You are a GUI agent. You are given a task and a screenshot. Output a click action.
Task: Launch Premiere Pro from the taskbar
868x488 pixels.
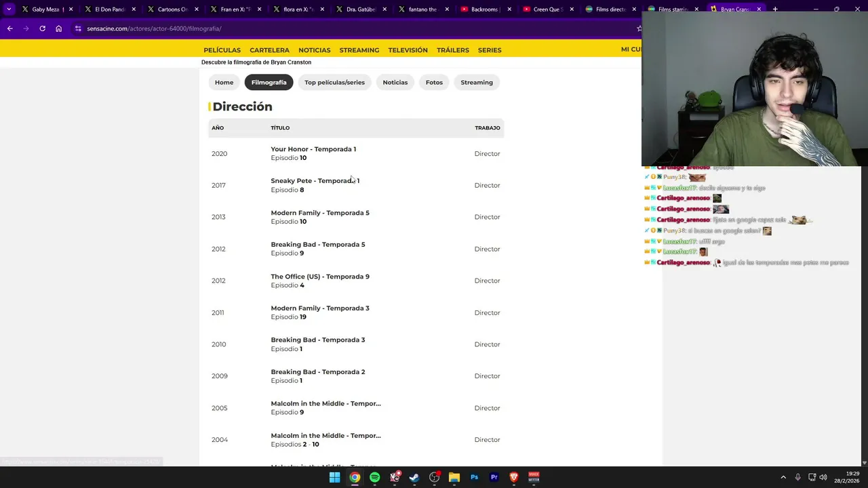[x=494, y=477]
